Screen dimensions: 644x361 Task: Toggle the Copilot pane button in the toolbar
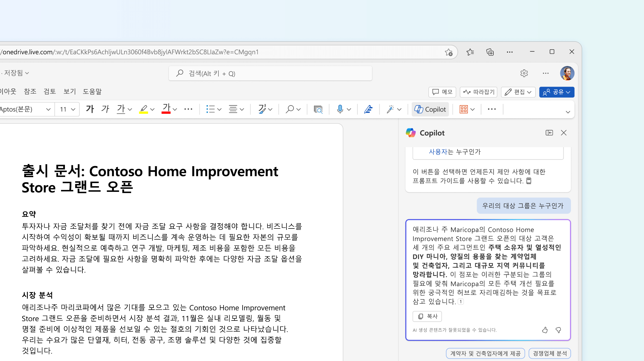click(x=430, y=109)
